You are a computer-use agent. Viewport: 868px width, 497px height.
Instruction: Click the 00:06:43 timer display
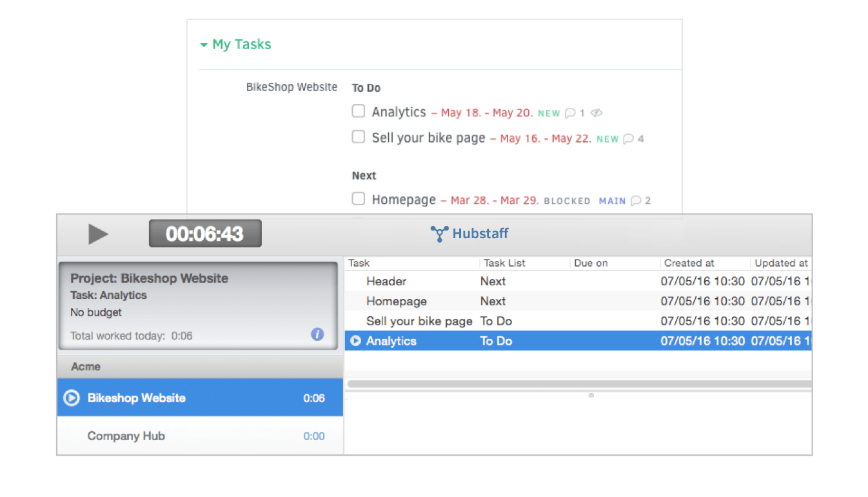[205, 234]
